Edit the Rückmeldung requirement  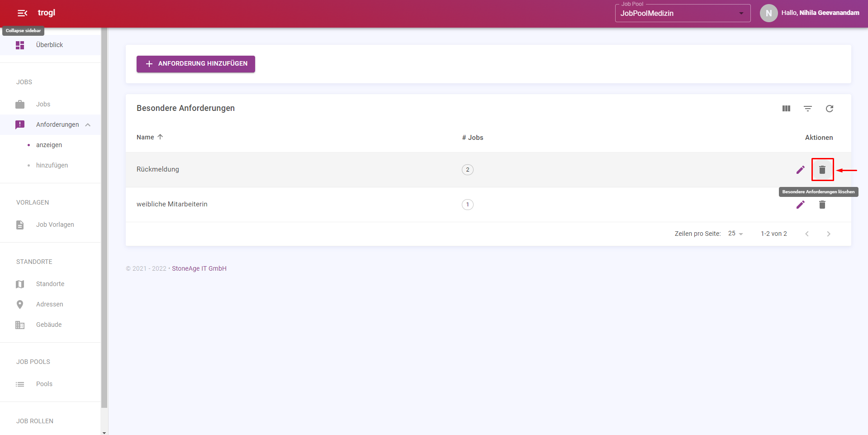tap(801, 170)
